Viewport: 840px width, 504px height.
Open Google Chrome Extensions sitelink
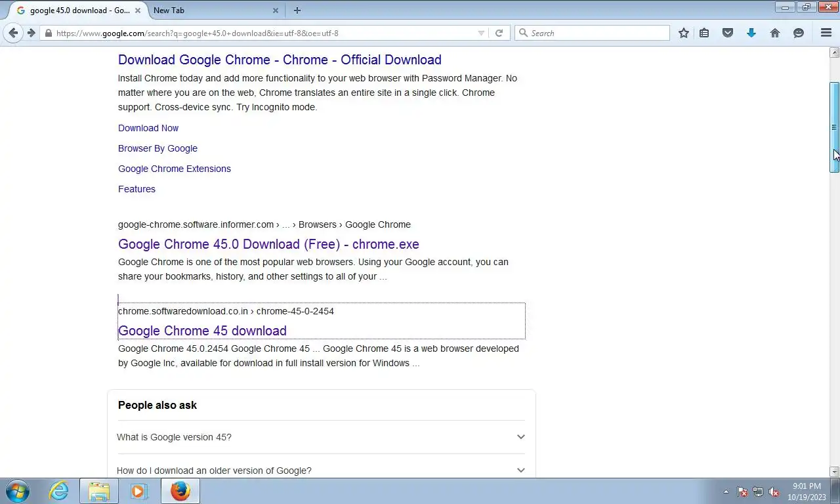[175, 169]
